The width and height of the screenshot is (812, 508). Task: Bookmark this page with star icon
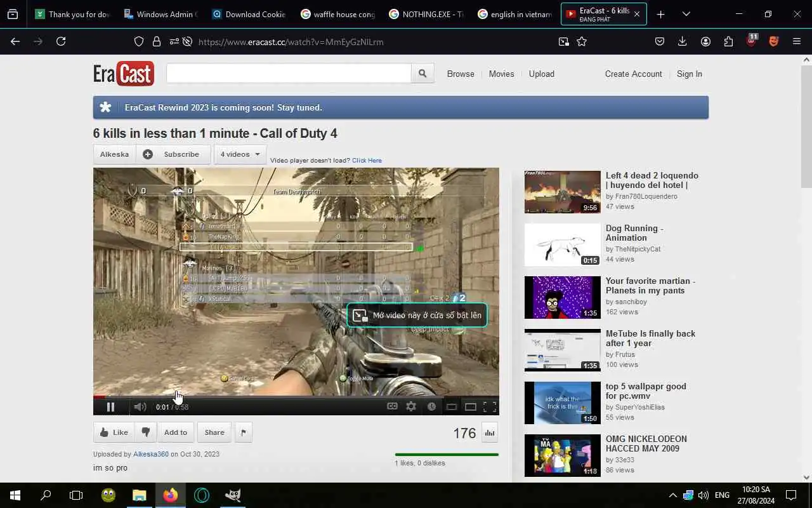582,42
